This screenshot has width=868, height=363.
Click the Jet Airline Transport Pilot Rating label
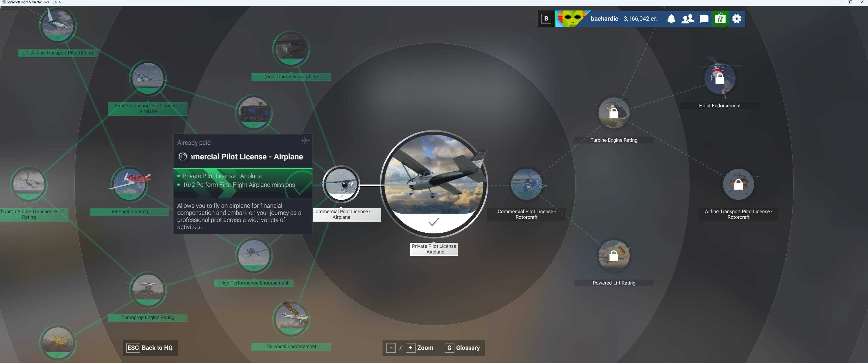[x=58, y=53]
